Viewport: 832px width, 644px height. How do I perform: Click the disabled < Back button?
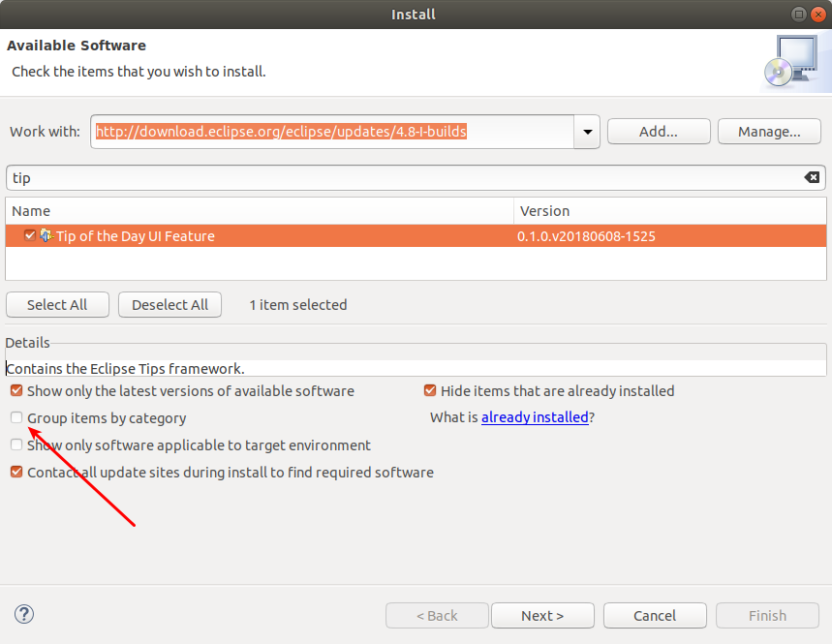coord(437,615)
